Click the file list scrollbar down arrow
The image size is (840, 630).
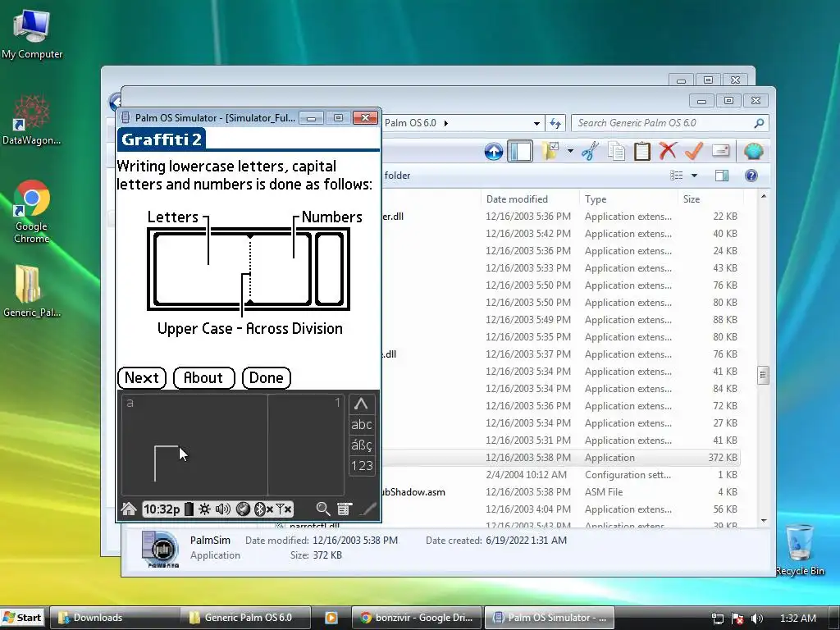click(764, 521)
